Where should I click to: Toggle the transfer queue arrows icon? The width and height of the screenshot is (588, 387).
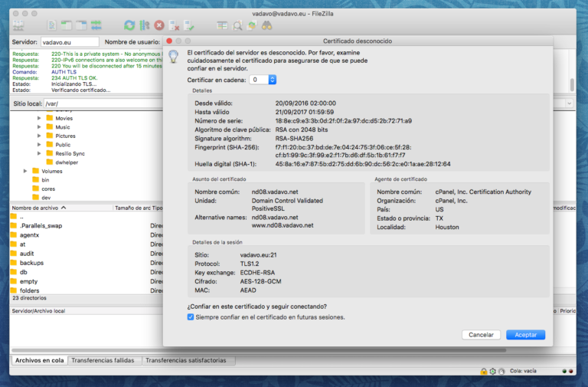click(x=96, y=25)
